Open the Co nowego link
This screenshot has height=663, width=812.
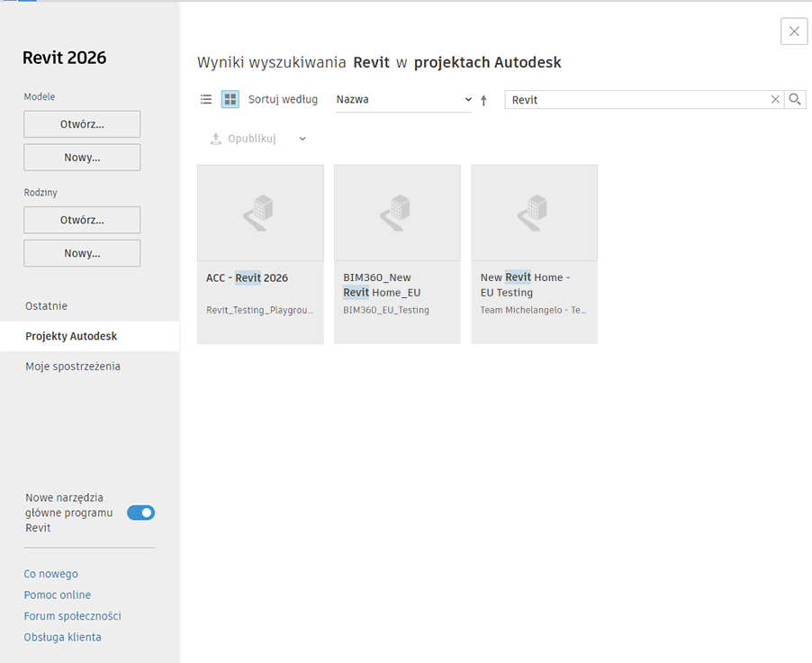(x=50, y=574)
